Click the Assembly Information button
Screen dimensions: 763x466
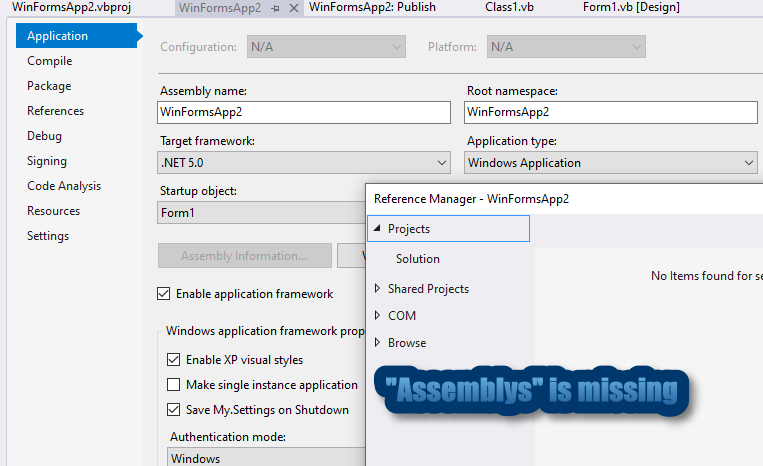[x=245, y=256]
